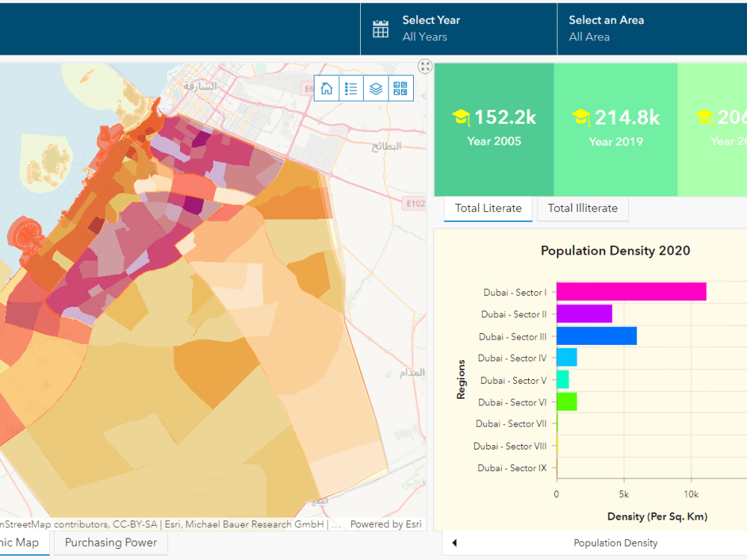Click the graduation cap on Year 2005 card

click(x=463, y=116)
